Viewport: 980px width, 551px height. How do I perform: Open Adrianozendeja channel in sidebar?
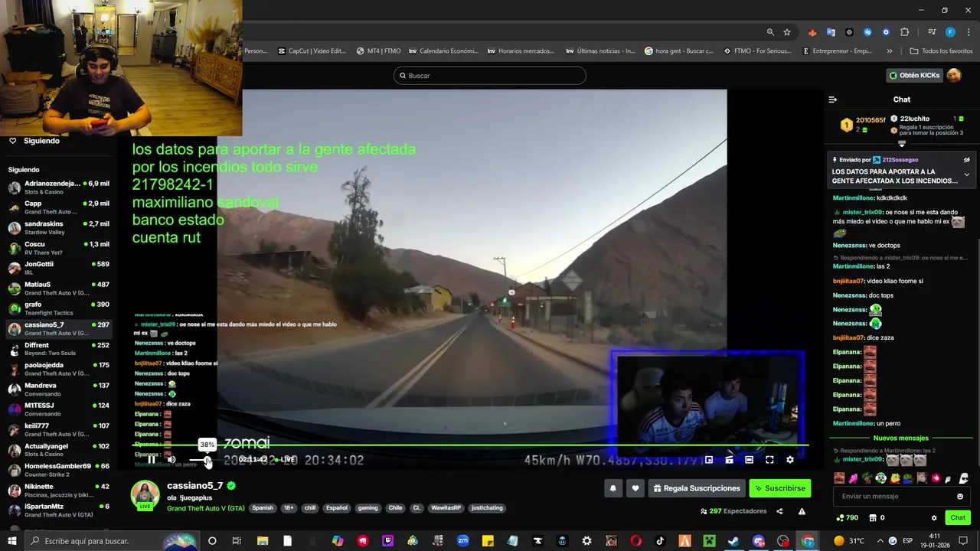click(58, 187)
